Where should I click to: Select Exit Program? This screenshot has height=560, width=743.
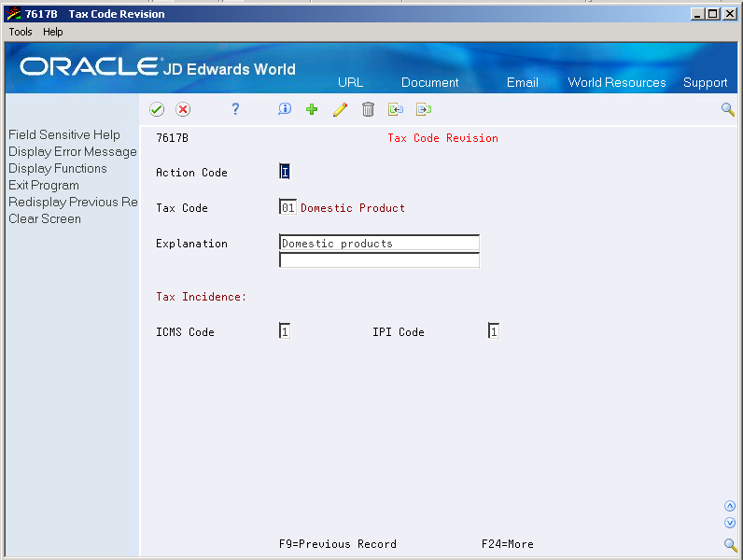pyautogui.click(x=44, y=185)
